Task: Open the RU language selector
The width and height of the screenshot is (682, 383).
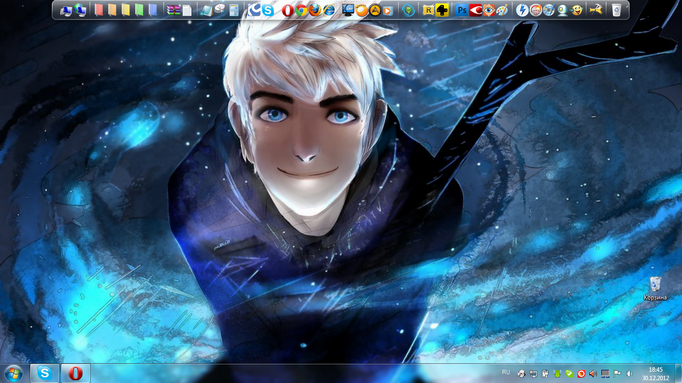Action: (505, 373)
